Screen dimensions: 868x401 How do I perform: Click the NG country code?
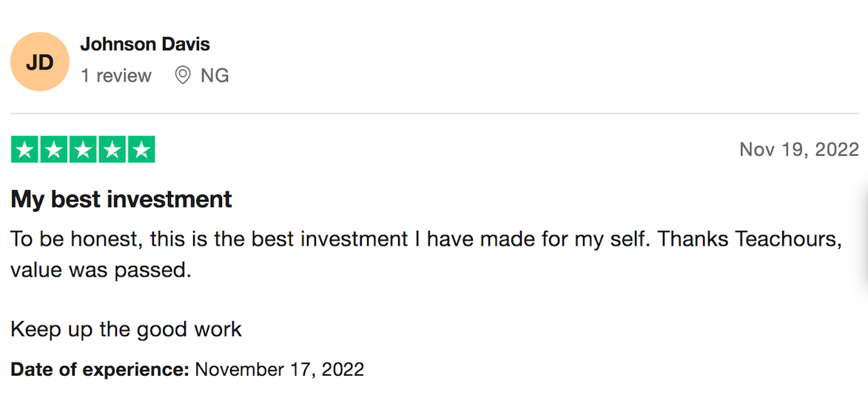click(215, 75)
